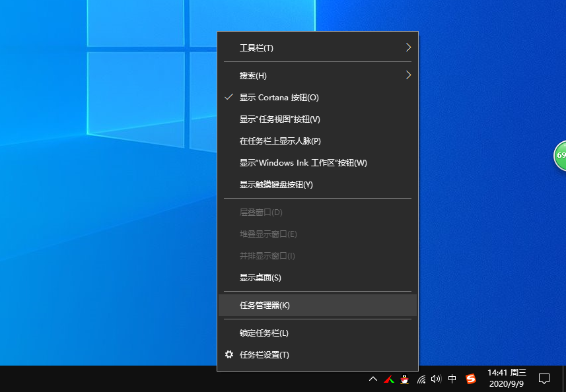Select 显示桌面(S) menu entry
566x392 pixels.
click(x=317, y=277)
